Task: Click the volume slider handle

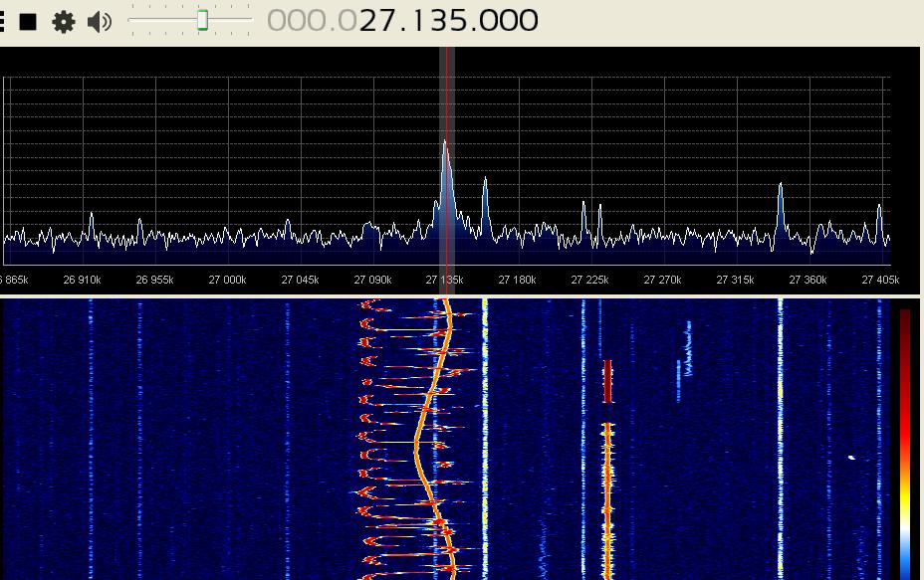Action: 203,20
